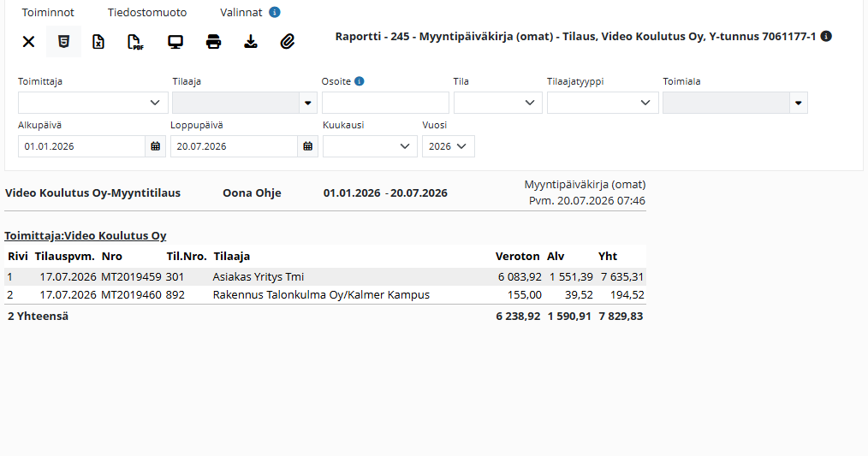Open the Loppupäivä calendar picker
This screenshot has height=456, width=868.
(308, 146)
